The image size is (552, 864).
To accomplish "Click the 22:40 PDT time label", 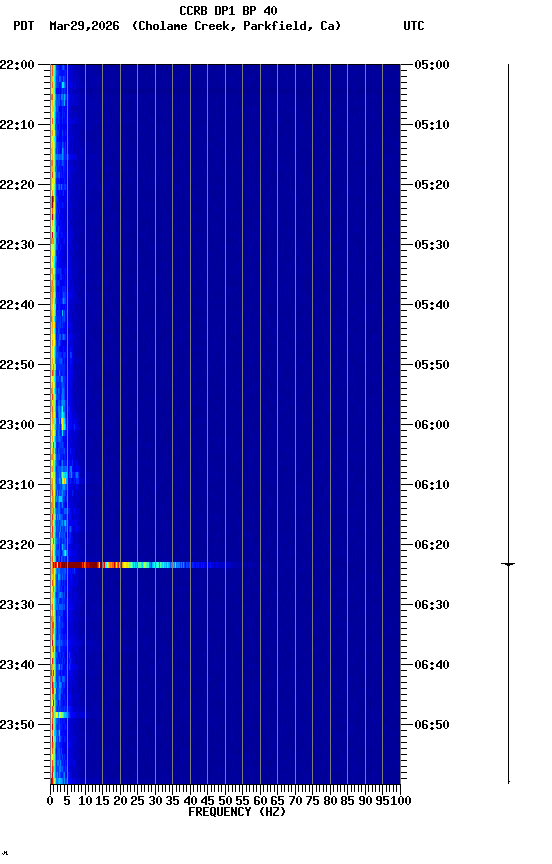I will (17, 305).
